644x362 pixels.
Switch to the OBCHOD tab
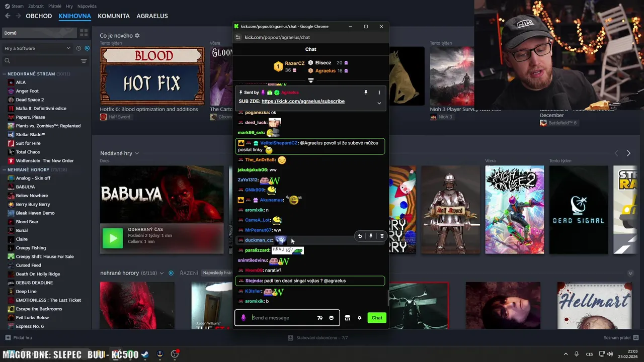pyautogui.click(x=39, y=16)
